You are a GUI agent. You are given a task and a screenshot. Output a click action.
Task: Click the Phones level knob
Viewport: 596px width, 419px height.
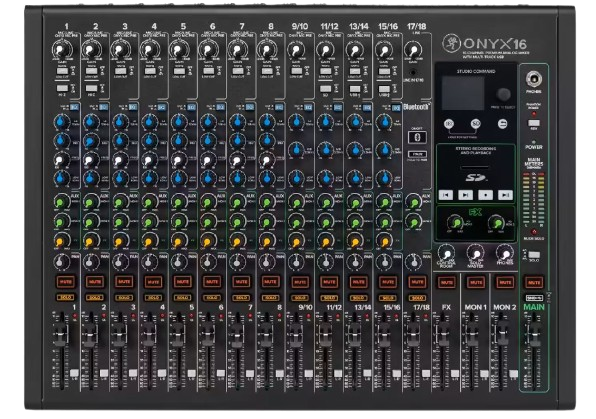click(504, 253)
